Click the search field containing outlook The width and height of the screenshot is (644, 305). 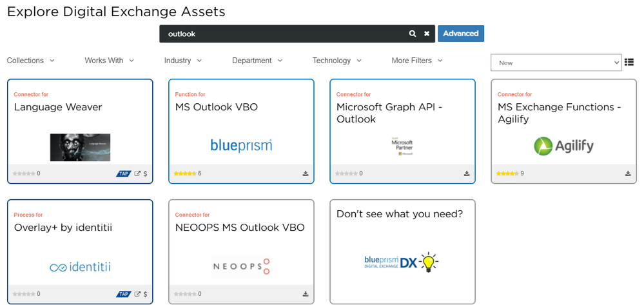point(284,34)
